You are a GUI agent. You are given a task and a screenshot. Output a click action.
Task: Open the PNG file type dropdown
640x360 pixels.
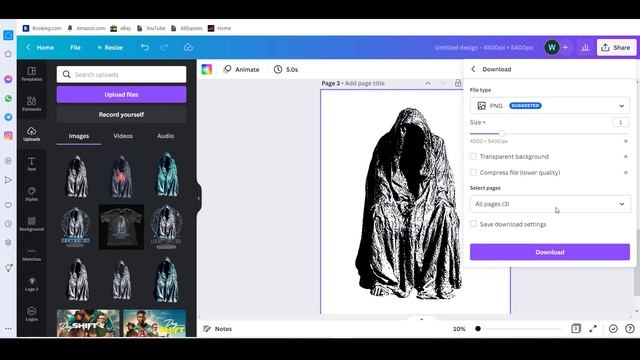[x=550, y=106]
